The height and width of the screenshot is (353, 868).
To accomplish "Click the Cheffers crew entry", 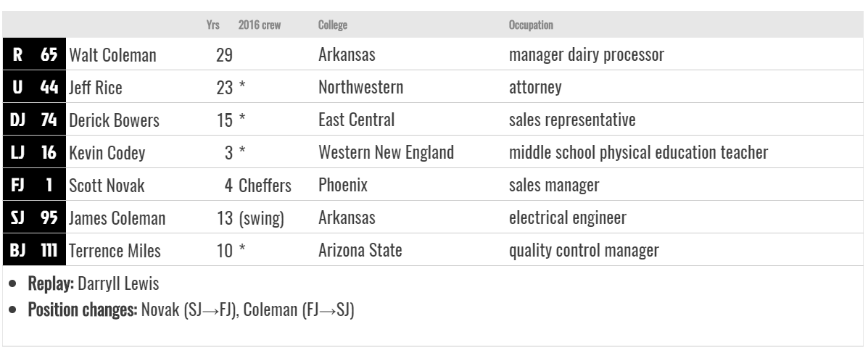I will click(x=265, y=186).
